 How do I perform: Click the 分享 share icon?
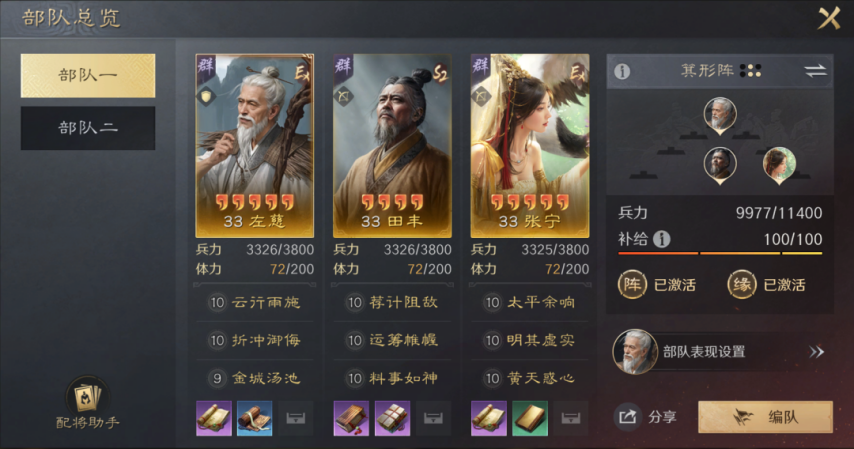[627, 417]
